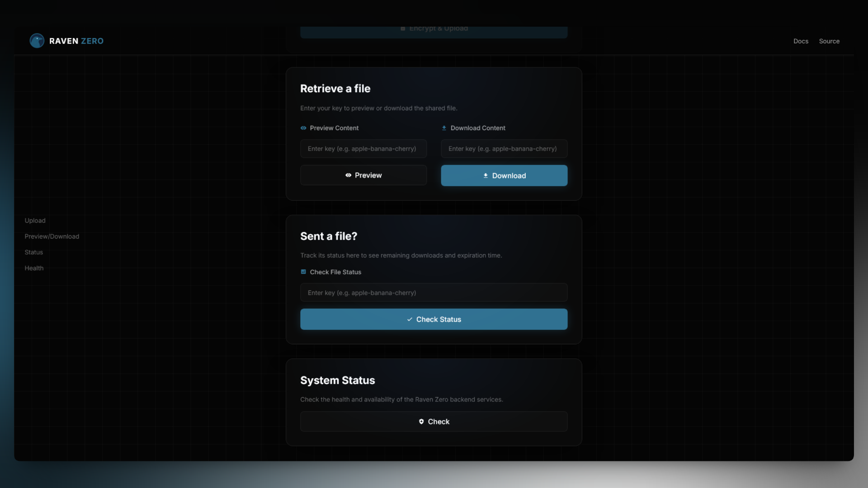This screenshot has height=488, width=868.
Task: Select Upload in the side navigation
Action: click(x=35, y=221)
